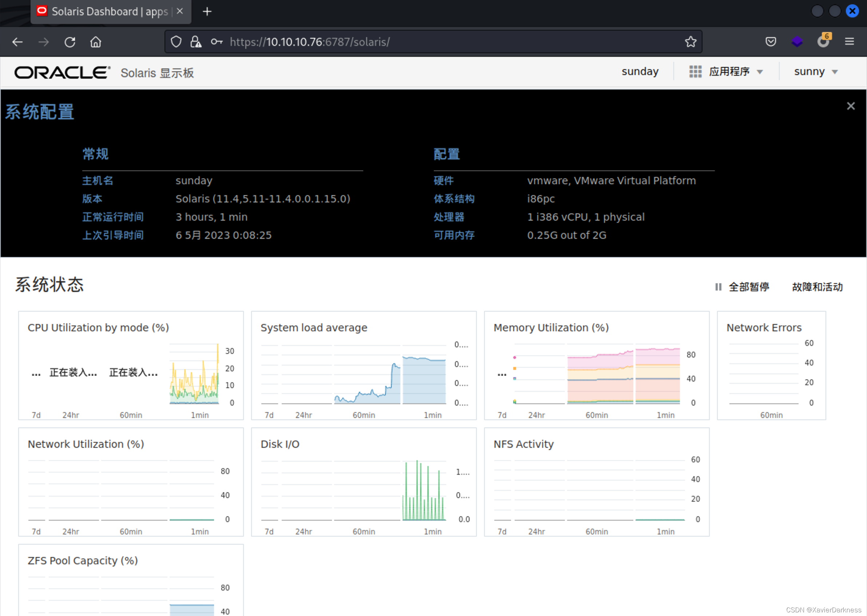Select 24hr range on System load average
Screen dimensions: 867x616
304,415
